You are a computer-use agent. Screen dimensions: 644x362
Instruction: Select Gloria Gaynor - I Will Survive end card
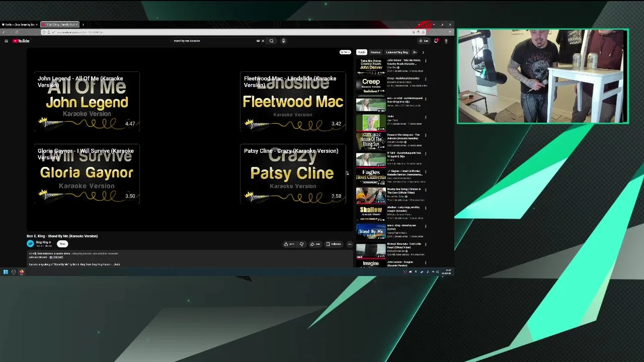(x=87, y=174)
